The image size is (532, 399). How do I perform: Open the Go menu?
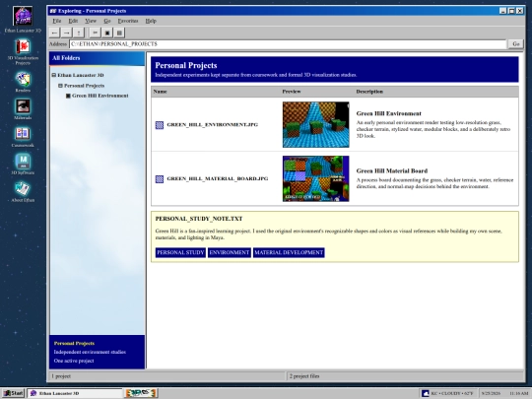107,21
